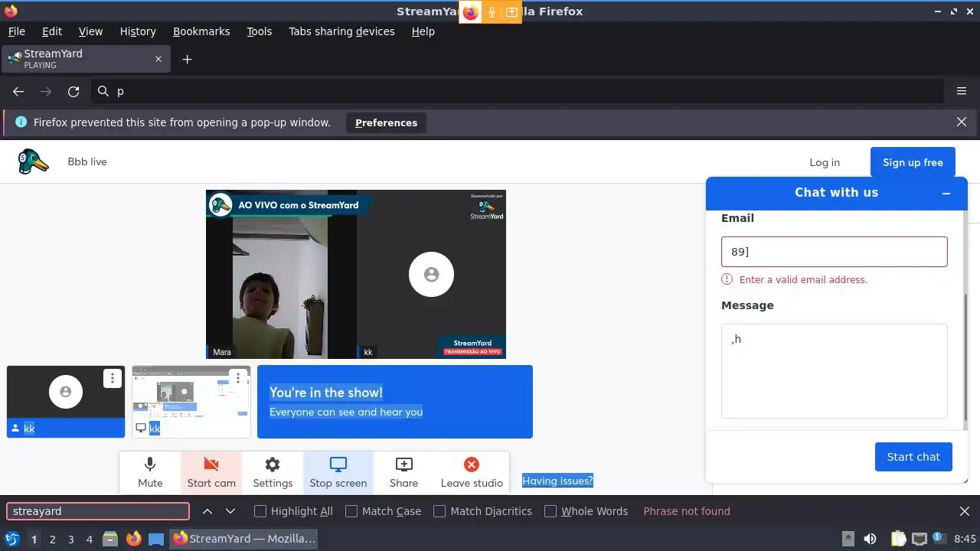Screen dimensions: 980x551
Task: Click the find bar search field
Action: pyautogui.click(x=98, y=511)
